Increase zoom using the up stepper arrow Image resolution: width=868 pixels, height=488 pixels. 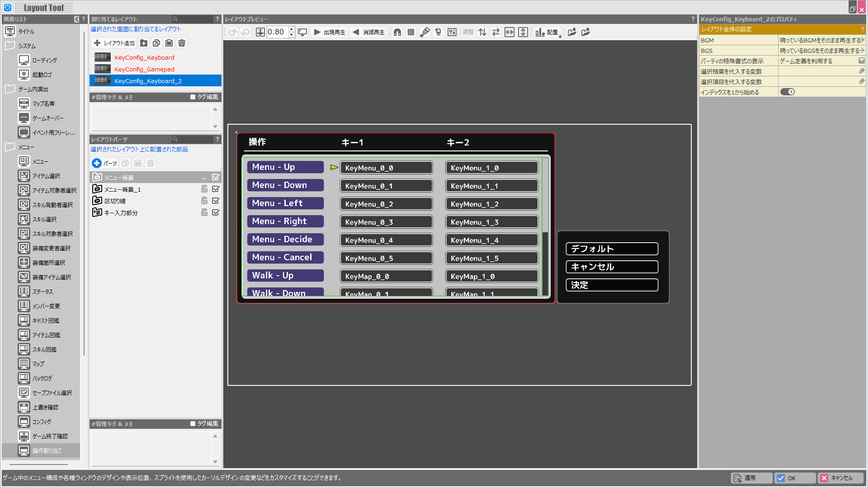pos(291,29)
